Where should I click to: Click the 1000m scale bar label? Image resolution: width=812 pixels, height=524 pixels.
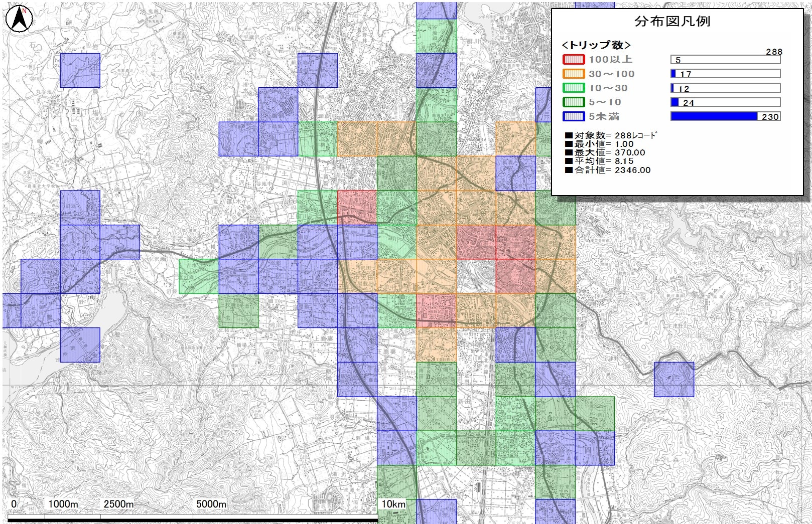point(63,504)
